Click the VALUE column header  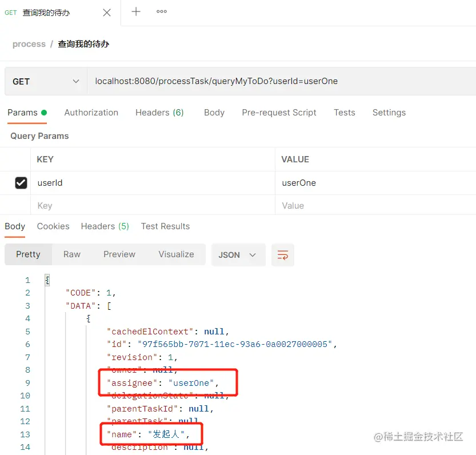coord(295,159)
